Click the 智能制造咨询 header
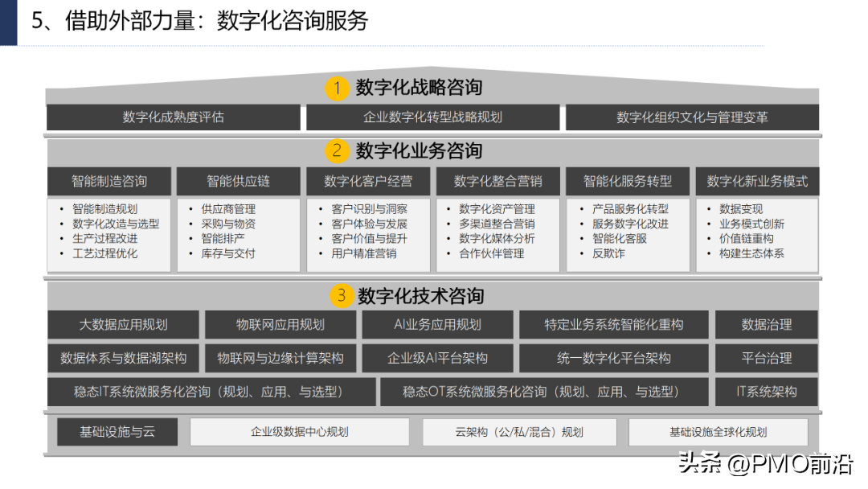The image size is (868, 489). pyautogui.click(x=109, y=181)
